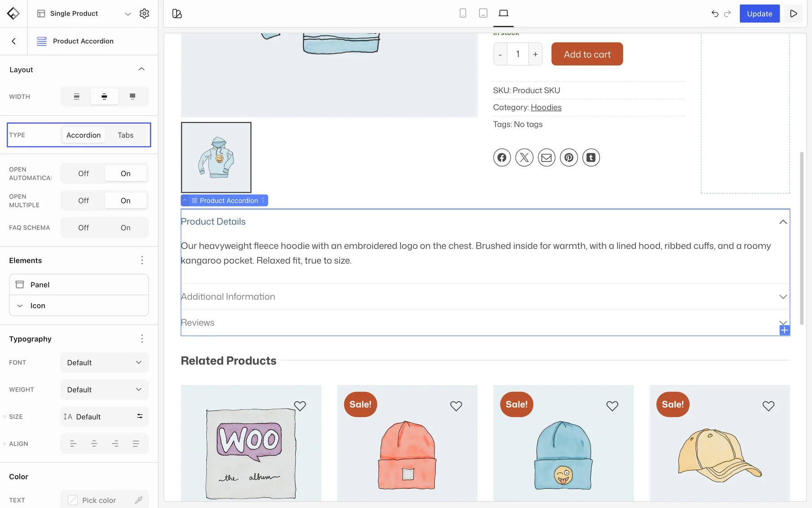812x508 pixels.
Task: Share product on Pinterest
Action: [x=569, y=158]
